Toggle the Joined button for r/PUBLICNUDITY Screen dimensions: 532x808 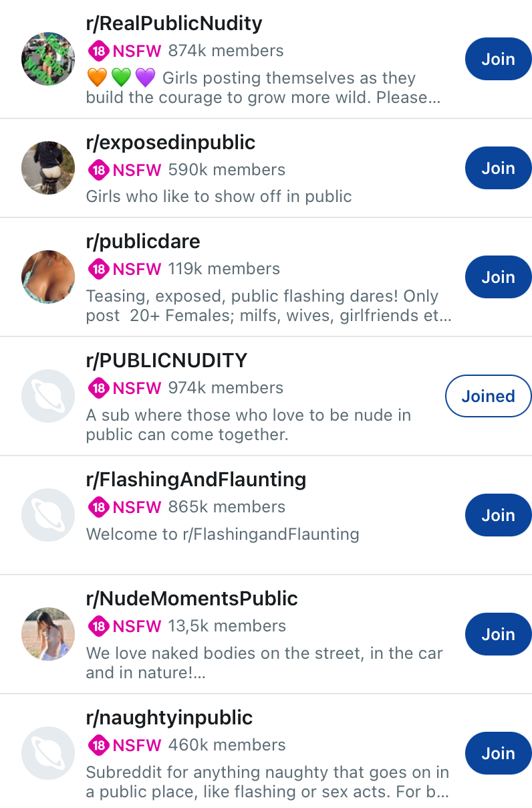point(488,396)
